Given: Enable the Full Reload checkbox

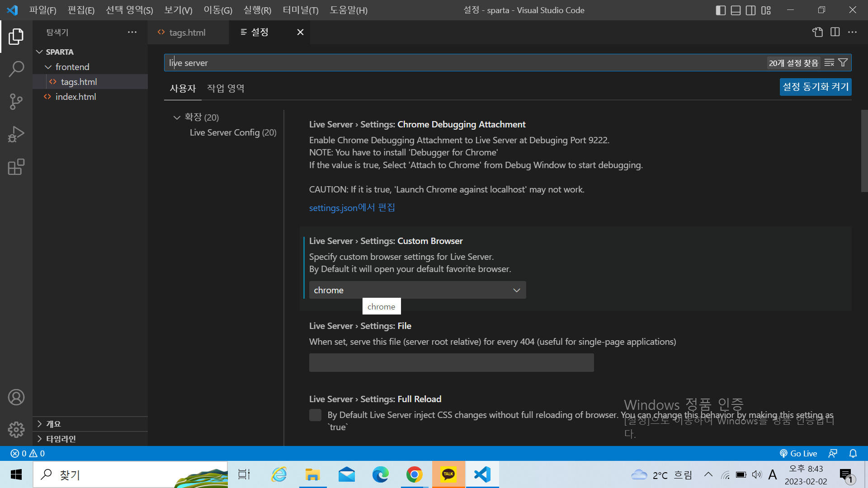Looking at the screenshot, I should pyautogui.click(x=316, y=415).
